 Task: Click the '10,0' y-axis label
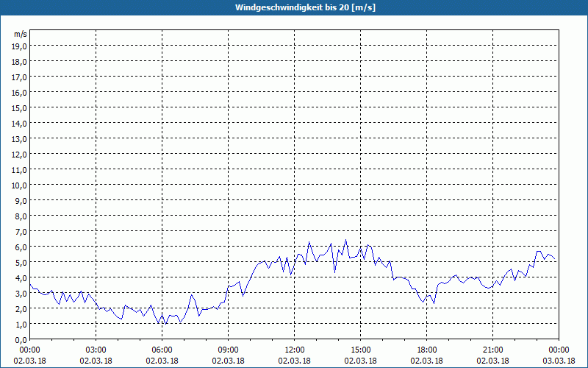tap(20, 185)
